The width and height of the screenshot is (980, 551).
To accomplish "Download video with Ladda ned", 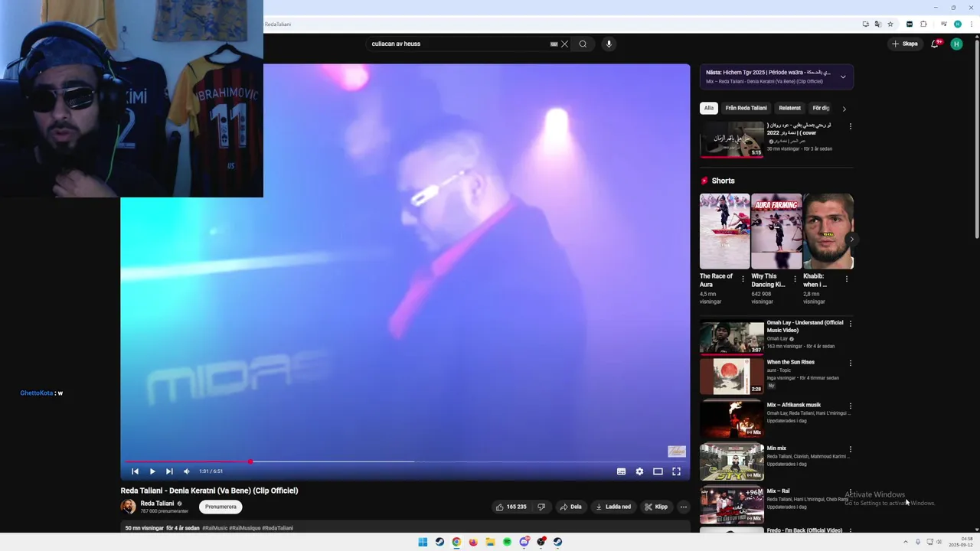I will pos(613,507).
